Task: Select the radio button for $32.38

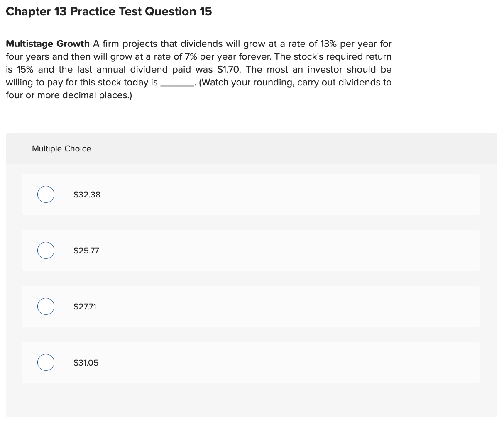Action: point(46,194)
